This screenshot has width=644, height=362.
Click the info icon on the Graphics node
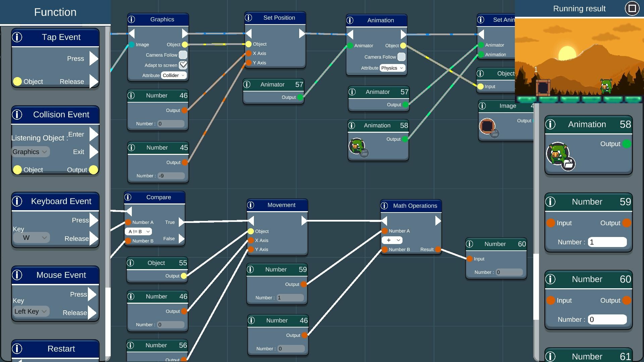point(131,19)
